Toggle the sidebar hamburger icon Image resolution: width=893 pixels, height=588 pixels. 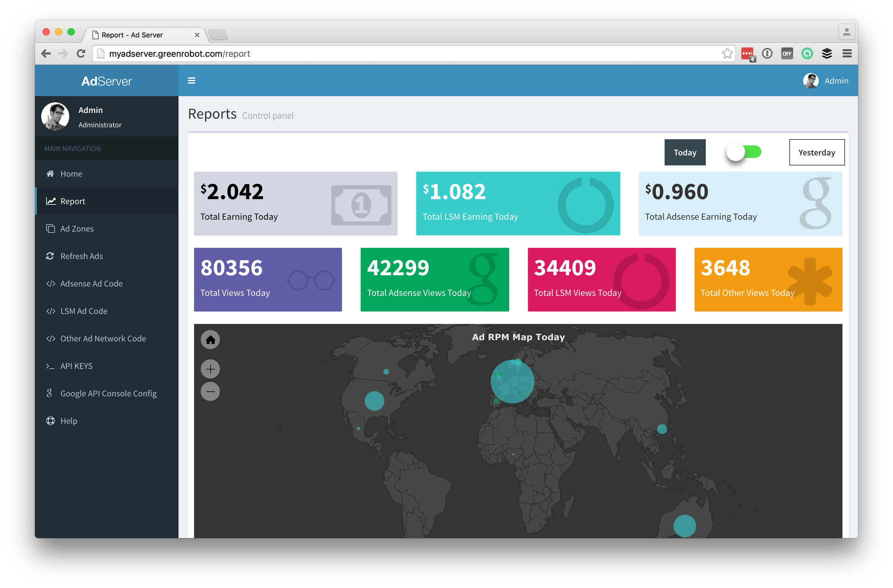point(191,81)
